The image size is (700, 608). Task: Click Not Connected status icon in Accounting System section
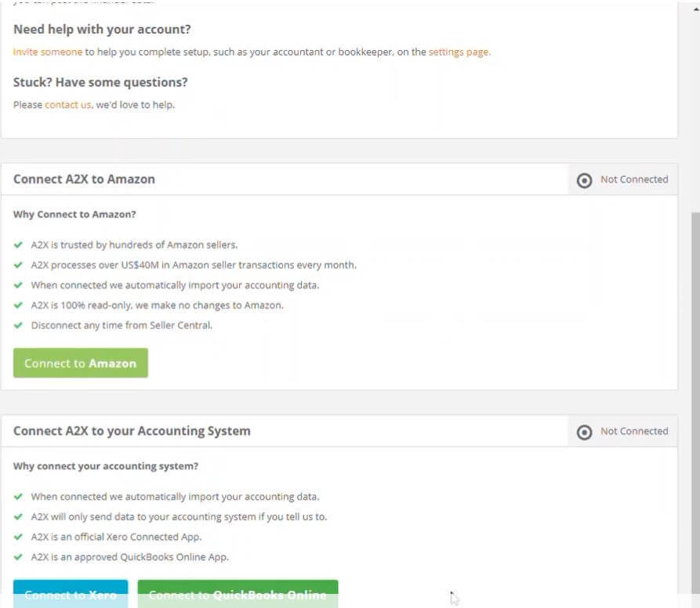pyautogui.click(x=584, y=432)
